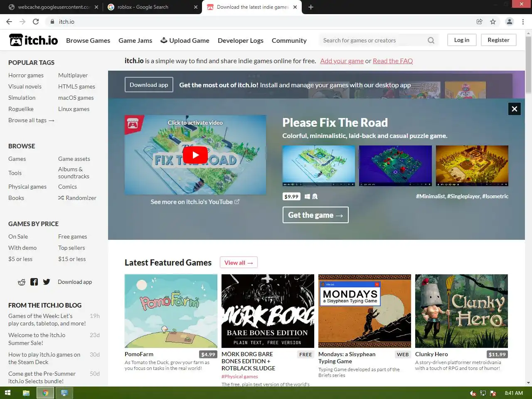Open the Multiplayer tag
532x399 pixels.
pos(73,75)
